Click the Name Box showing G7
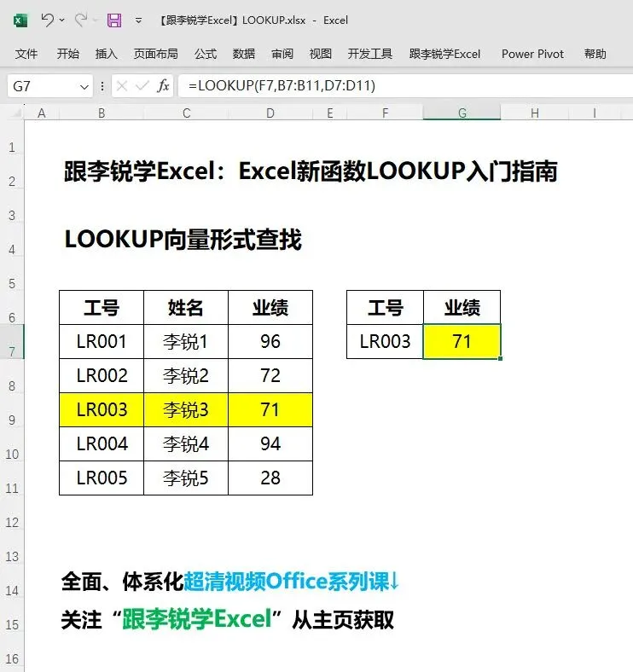Viewport: 633px width, 672px height. (41, 86)
